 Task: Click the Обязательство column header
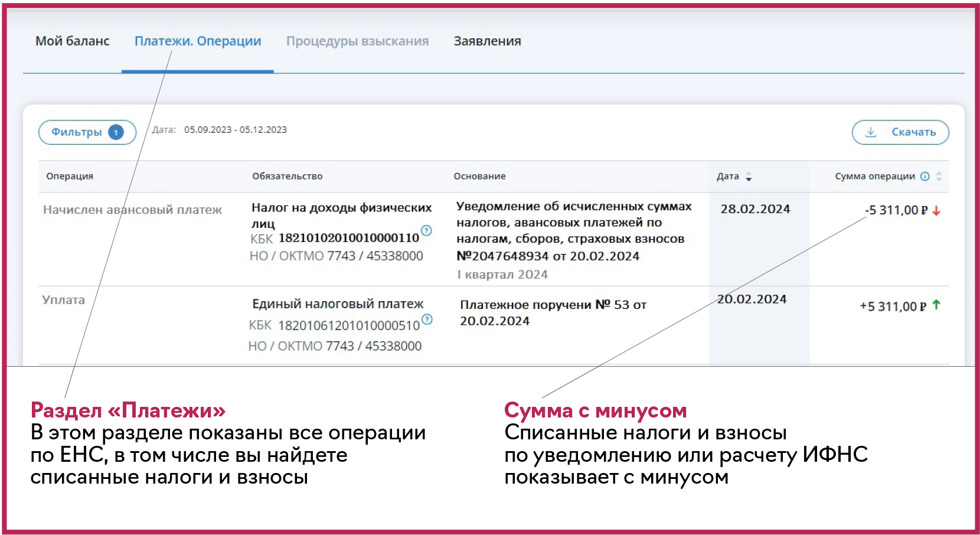(288, 176)
